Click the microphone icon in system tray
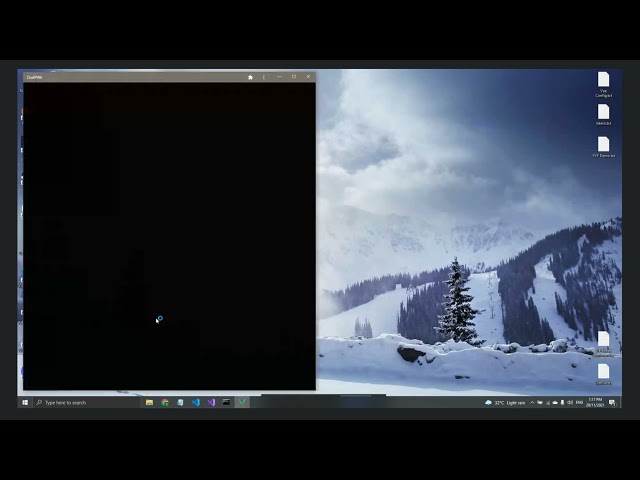This screenshot has height=480, width=640. [x=562, y=403]
